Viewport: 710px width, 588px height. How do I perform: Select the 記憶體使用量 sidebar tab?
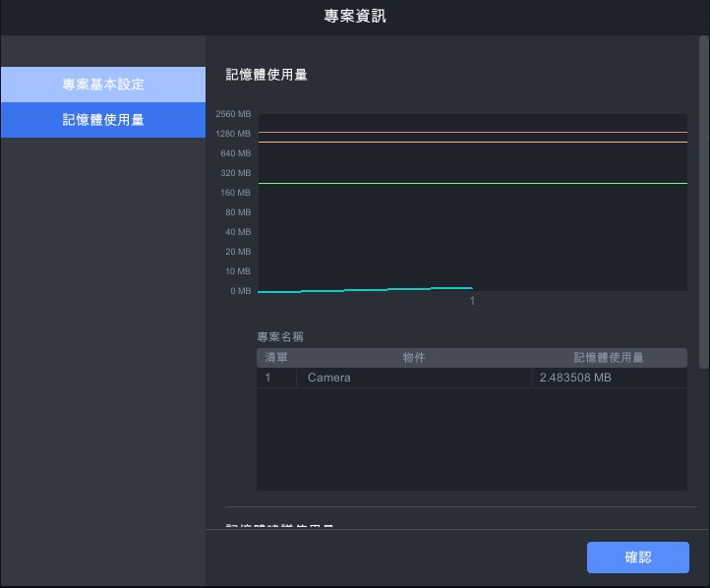[102, 120]
